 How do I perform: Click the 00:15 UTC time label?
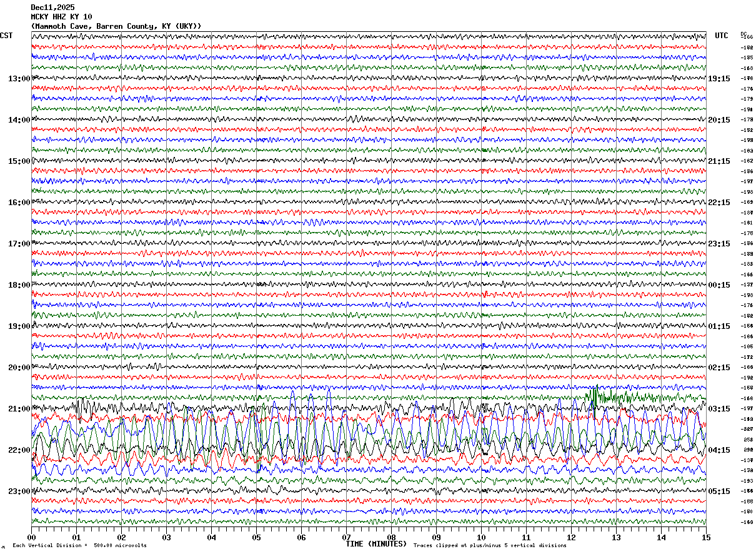719,285
